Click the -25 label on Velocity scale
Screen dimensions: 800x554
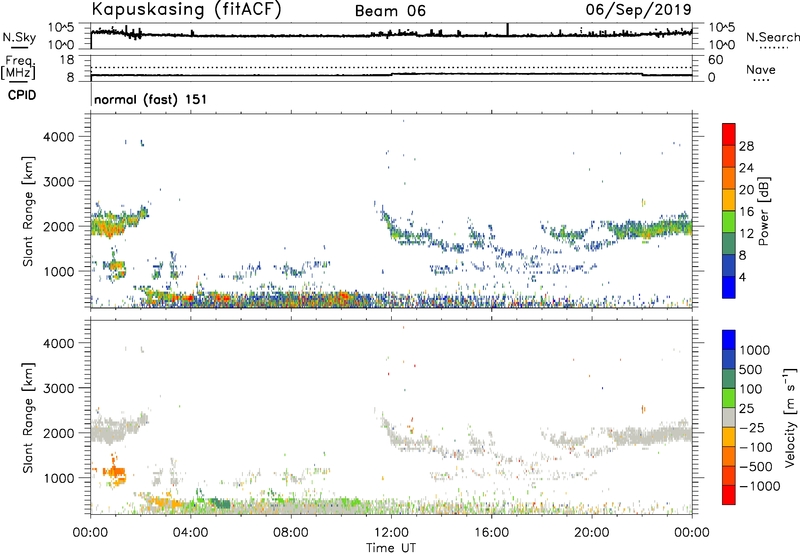pyautogui.click(x=752, y=428)
